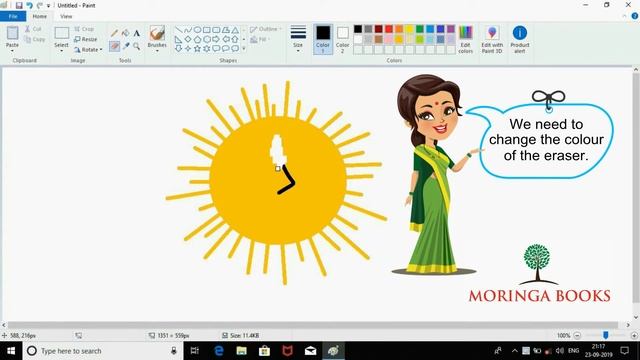Viewport: 640px width, 360px height.
Task: Pick the yellow color swatch
Action: [x=409, y=29]
